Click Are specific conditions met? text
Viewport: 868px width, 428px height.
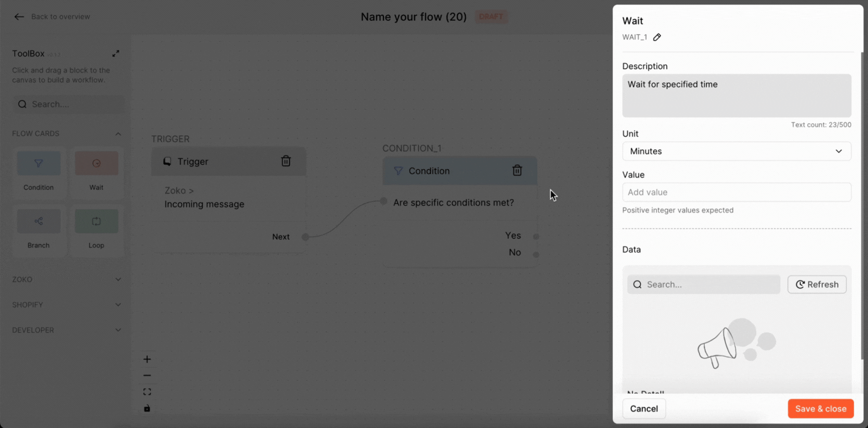coord(453,202)
